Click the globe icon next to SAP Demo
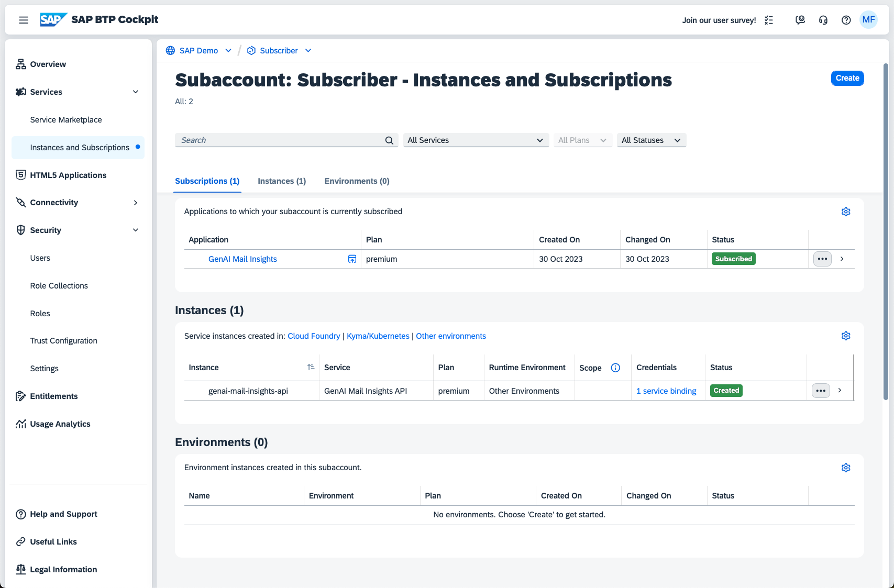Image resolution: width=894 pixels, height=588 pixels. pos(170,50)
